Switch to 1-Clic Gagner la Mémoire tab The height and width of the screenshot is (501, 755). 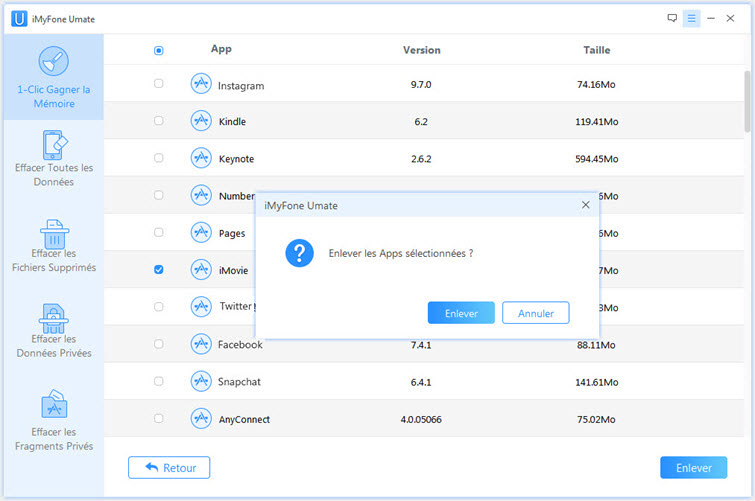(53, 77)
